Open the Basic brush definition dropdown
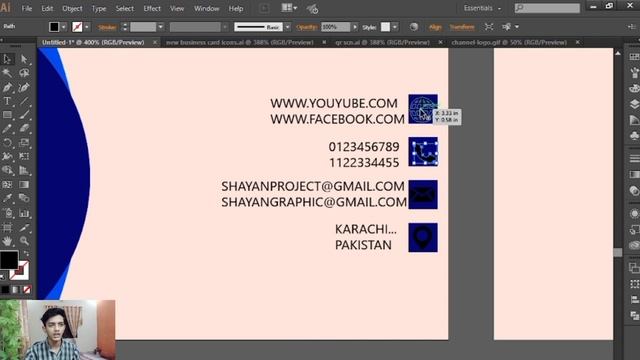This screenshot has height=360, width=640. pyautogui.click(x=288, y=27)
